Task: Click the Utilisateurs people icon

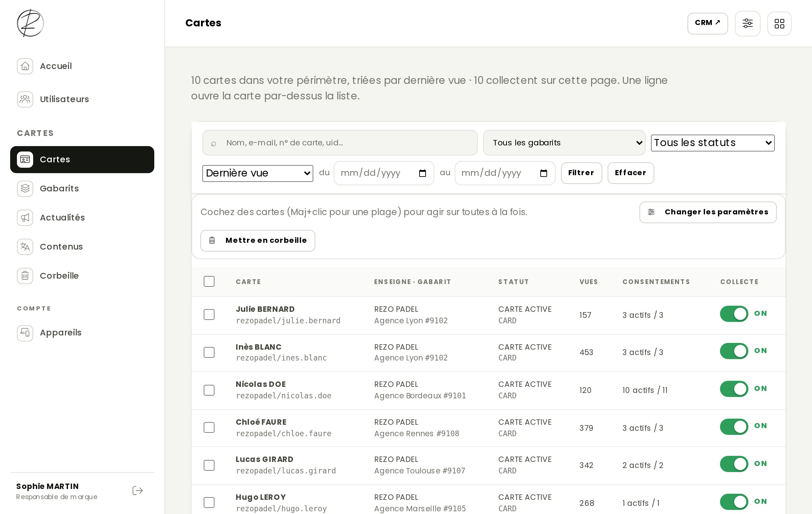Action: (x=25, y=99)
